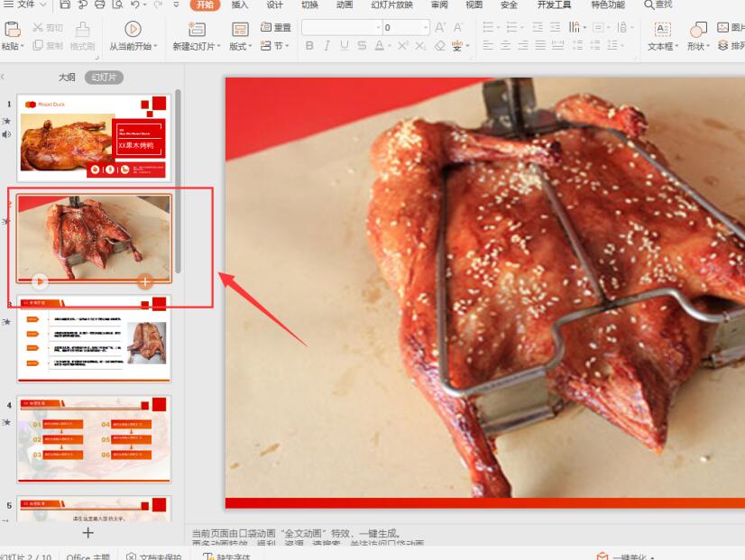
Task: Open the Home (开始) ribbon tab
Action: (x=205, y=5)
